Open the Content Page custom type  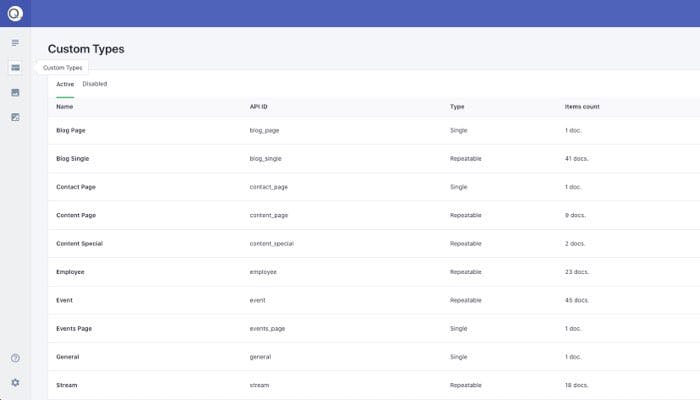(76, 215)
